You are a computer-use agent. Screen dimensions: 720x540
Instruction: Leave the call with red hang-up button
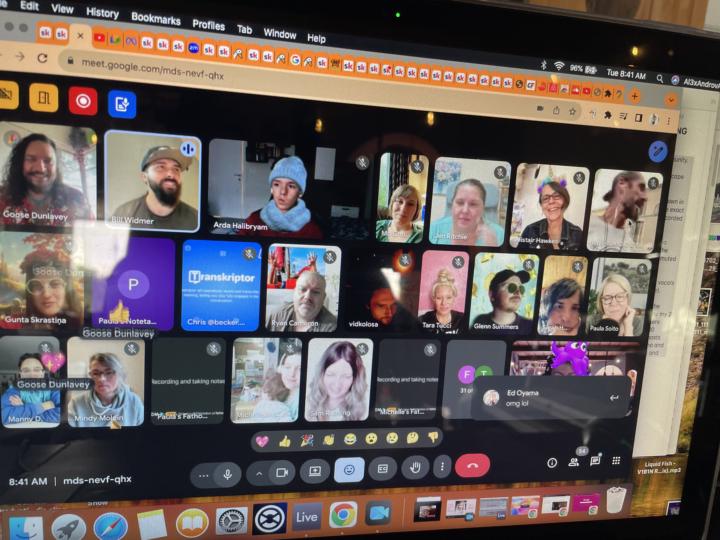click(472, 465)
